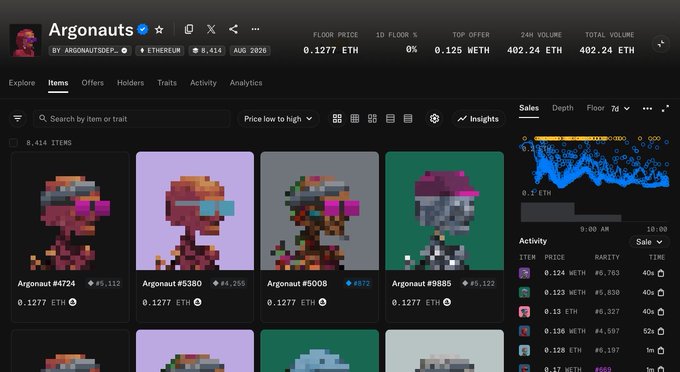Click the AUG 2026 date badge
Image resolution: width=680 pixels, height=372 pixels.
click(x=250, y=51)
